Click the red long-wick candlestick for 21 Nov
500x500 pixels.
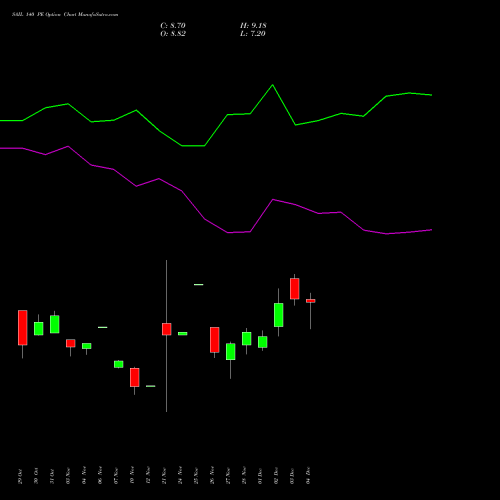pyautogui.click(x=167, y=329)
